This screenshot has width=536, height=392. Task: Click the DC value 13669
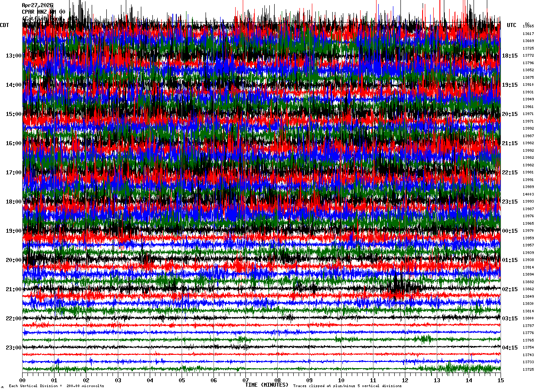click(528, 41)
